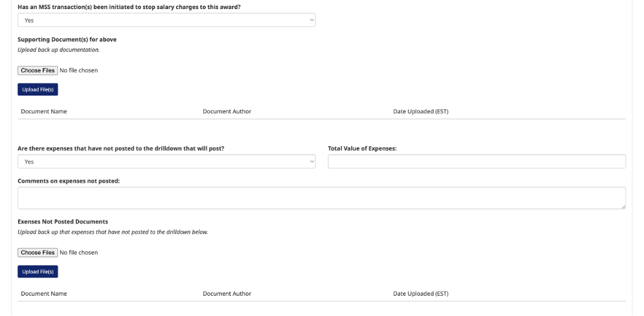
Task: Open the MSS transaction initiated dropdown
Action: coord(166,20)
